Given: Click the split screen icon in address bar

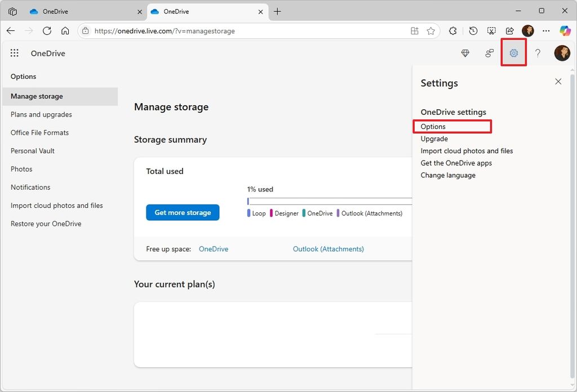Looking at the screenshot, I should 414,31.
